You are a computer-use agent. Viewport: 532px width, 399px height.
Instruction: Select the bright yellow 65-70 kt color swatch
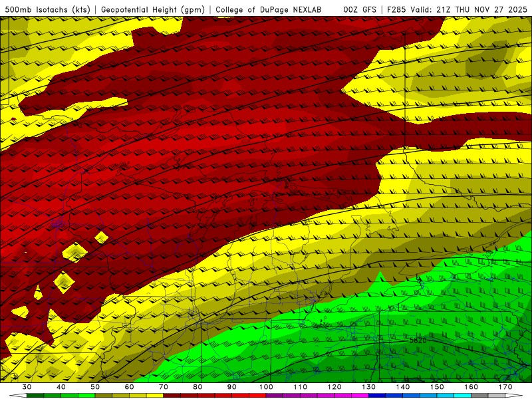tap(155, 396)
